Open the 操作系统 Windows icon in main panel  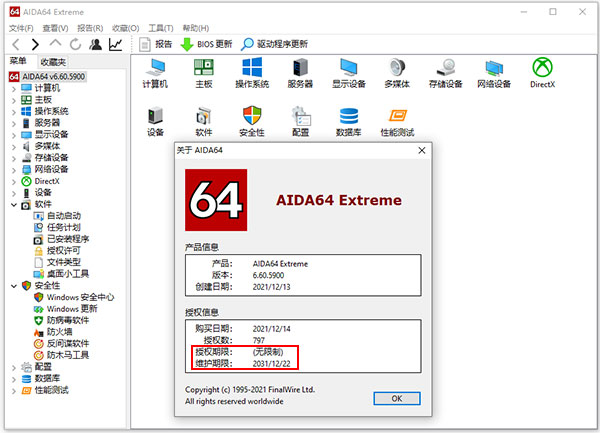[252, 73]
